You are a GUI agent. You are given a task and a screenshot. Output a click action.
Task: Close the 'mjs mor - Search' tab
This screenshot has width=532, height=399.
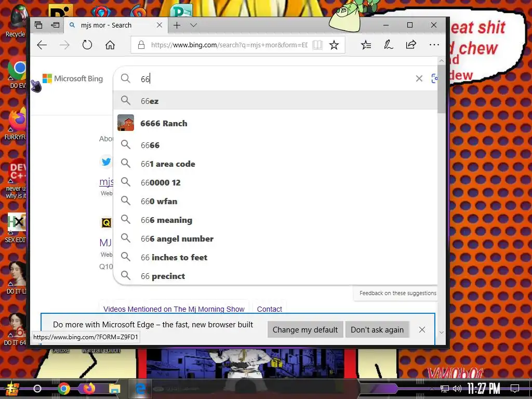pyautogui.click(x=159, y=25)
